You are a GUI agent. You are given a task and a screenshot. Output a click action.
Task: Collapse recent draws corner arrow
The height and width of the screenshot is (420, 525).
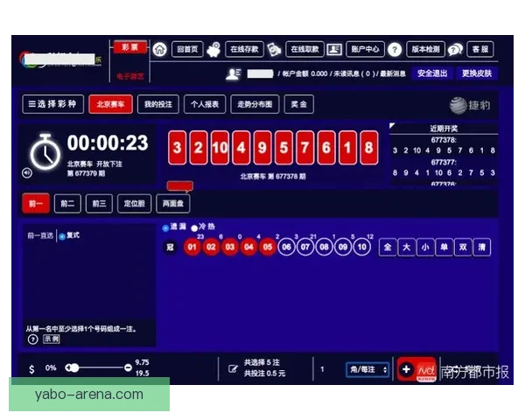click(x=392, y=126)
